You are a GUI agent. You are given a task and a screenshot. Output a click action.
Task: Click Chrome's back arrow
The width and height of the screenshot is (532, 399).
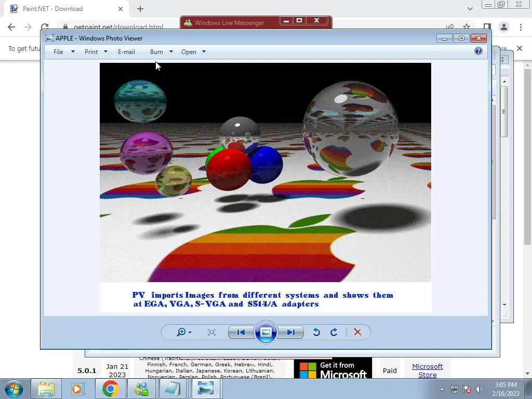11,27
